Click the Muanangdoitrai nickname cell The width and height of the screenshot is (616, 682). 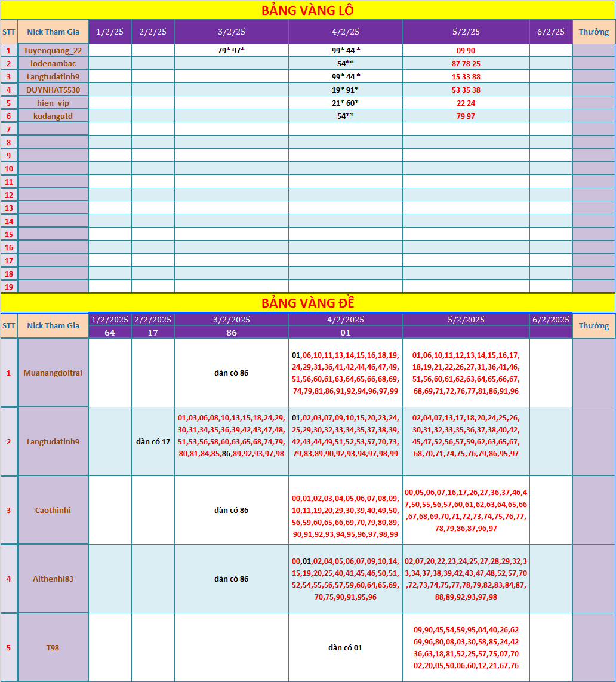click(53, 373)
